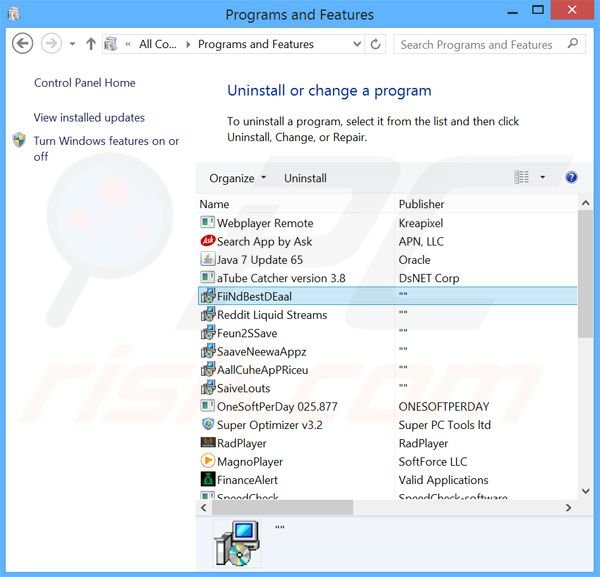600x577 pixels.
Task: Select the Feun2SSave installer icon
Action: point(208,333)
